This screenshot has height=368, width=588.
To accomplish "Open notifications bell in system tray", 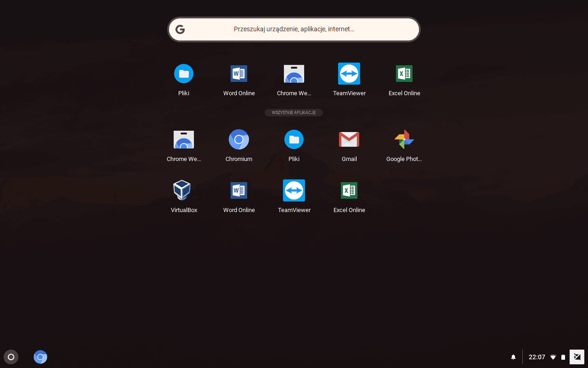I will pos(514,357).
